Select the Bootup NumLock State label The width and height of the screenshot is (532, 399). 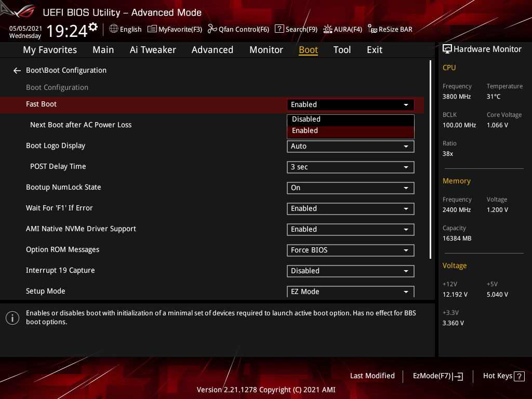click(63, 187)
